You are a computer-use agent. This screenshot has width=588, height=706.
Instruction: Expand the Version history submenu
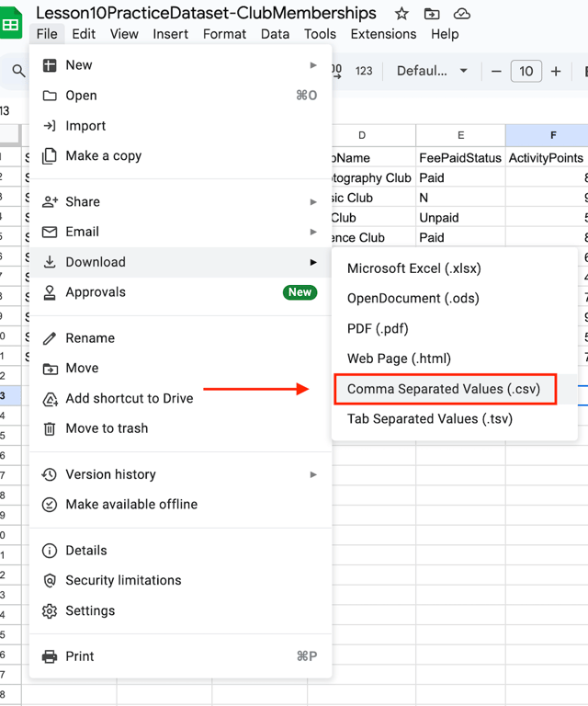180,474
